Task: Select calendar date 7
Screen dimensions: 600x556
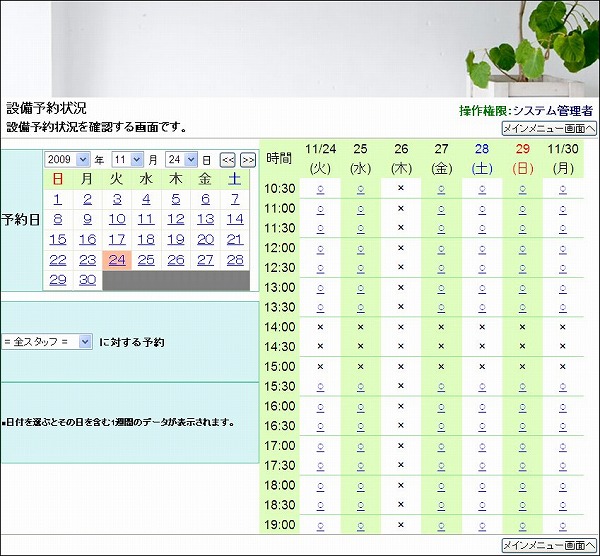Action: (x=235, y=199)
